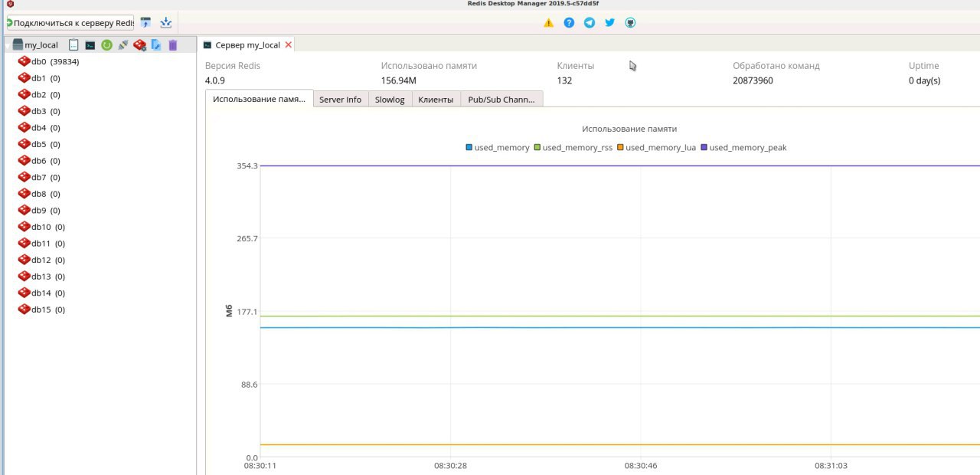Click chart title 'Использование памяти'
980x475 pixels.
[629, 129]
